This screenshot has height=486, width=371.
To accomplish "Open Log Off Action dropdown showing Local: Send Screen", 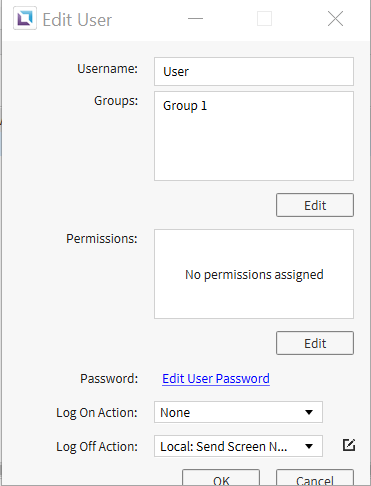I will coord(238,446).
